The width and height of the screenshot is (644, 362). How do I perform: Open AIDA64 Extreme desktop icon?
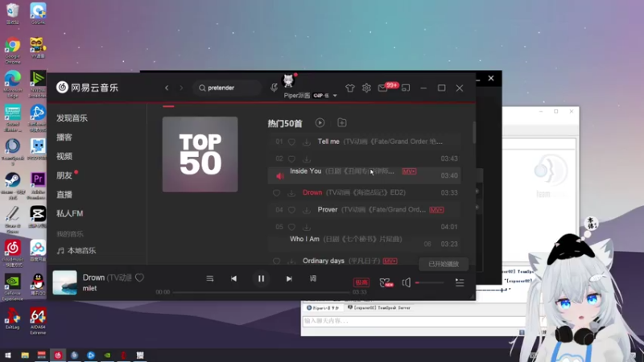point(38,321)
